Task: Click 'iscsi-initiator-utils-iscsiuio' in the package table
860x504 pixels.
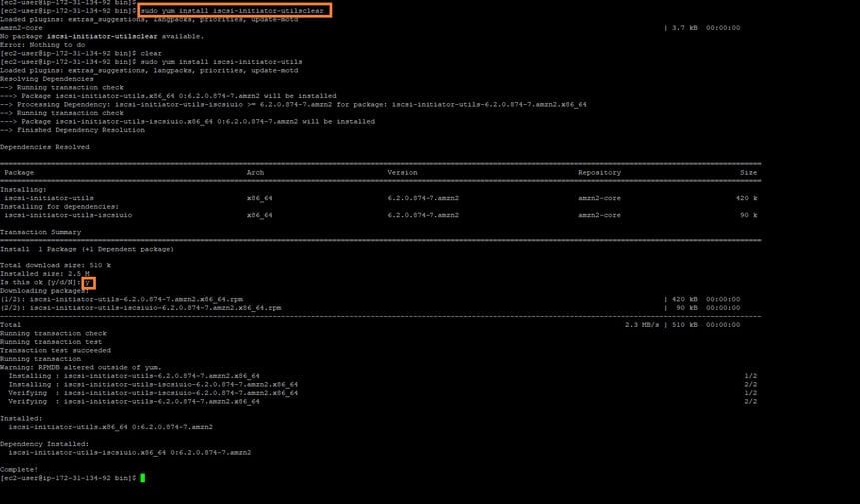Action: tap(68, 214)
